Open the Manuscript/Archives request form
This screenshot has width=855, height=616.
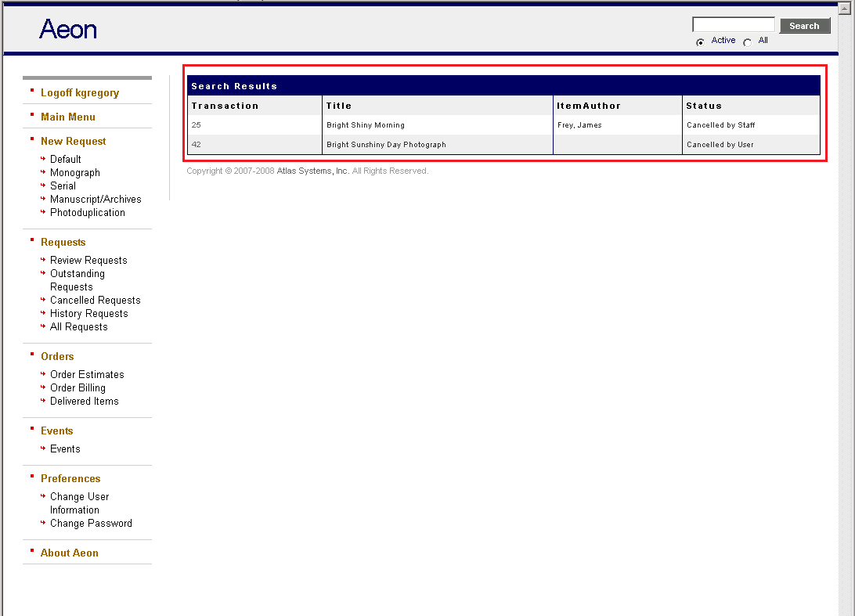click(x=96, y=199)
